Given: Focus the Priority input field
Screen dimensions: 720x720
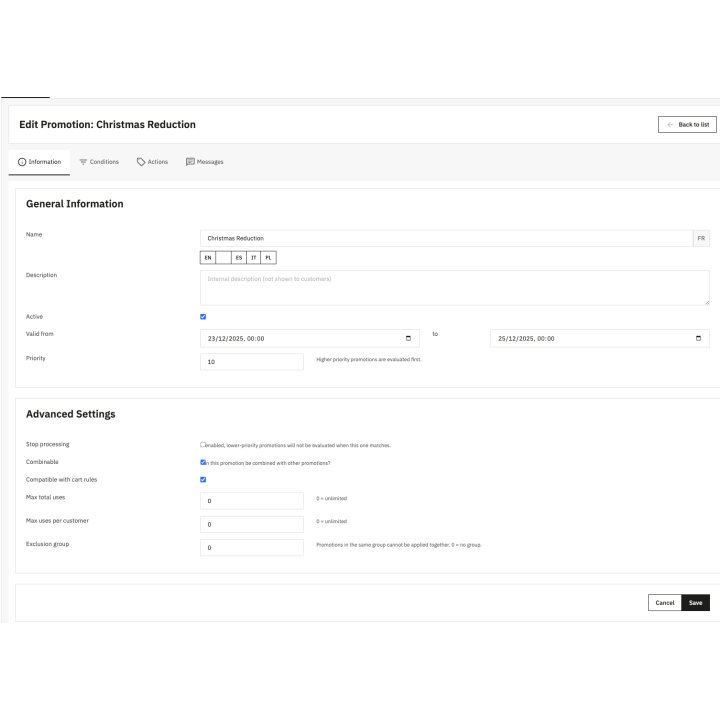Looking at the screenshot, I should [x=251, y=362].
